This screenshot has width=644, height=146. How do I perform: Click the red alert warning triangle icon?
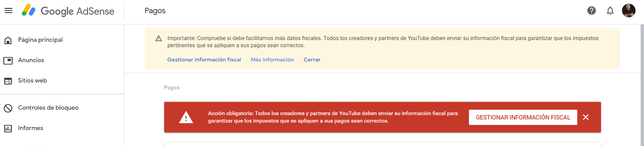click(x=186, y=117)
